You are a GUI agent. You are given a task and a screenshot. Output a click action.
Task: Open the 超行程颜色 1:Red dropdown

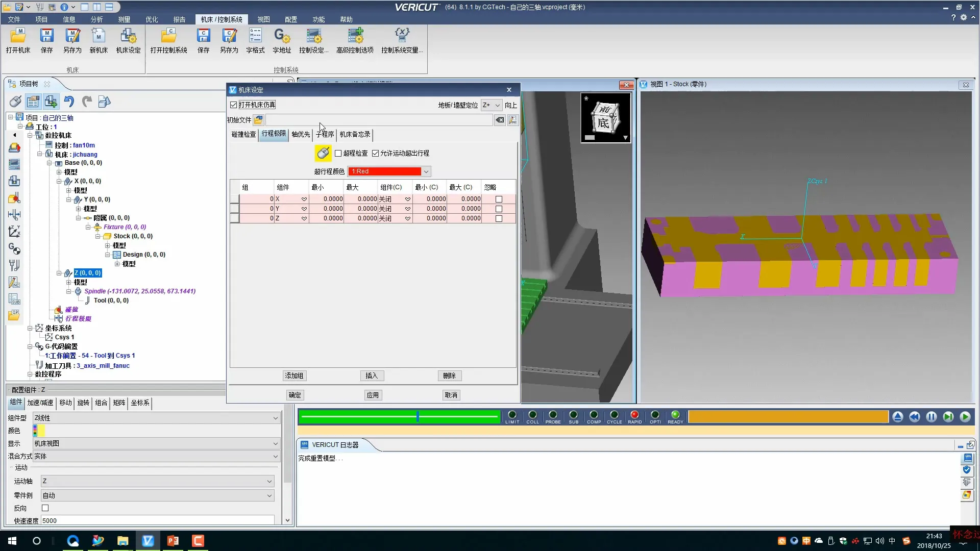tap(426, 171)
